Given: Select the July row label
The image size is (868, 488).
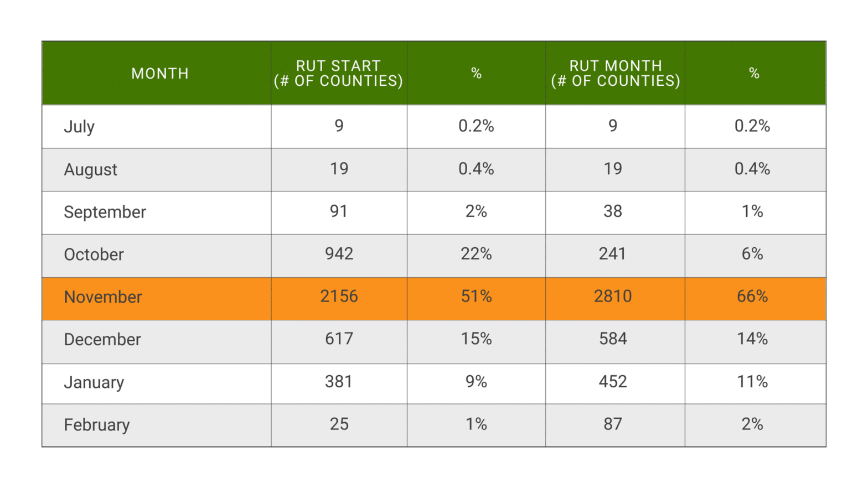Looking at the screenshot, I should click(79, 127).
